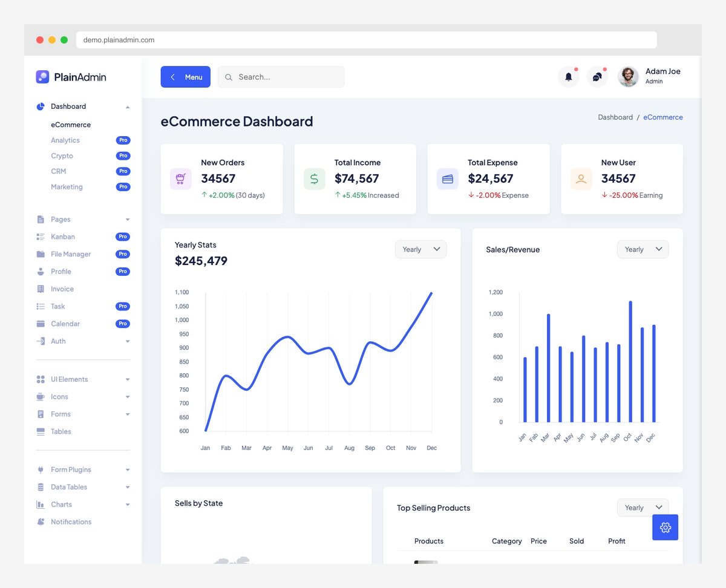The height and width of the screenshot is (588, 726).
Task: Click the Pro badge beside Crypto
Action: (123, 155)
